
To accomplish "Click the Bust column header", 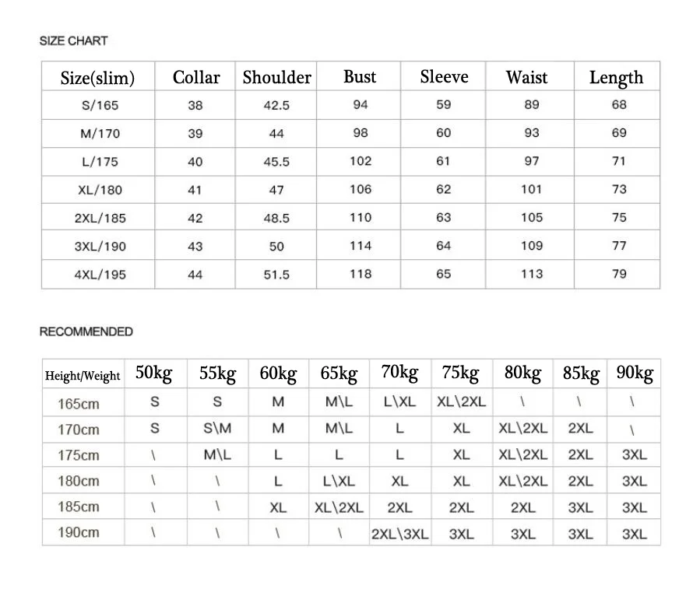I will pos(360,76).
